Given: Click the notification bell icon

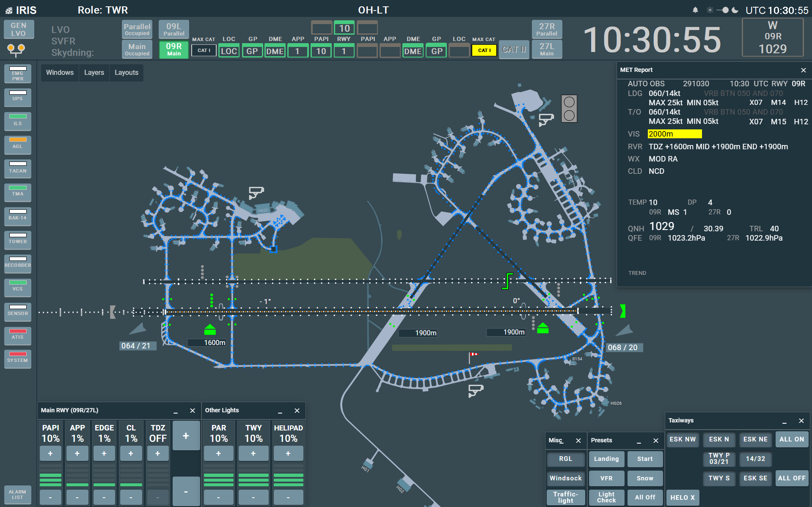Looking at the screenshot, I should (695, 10).
